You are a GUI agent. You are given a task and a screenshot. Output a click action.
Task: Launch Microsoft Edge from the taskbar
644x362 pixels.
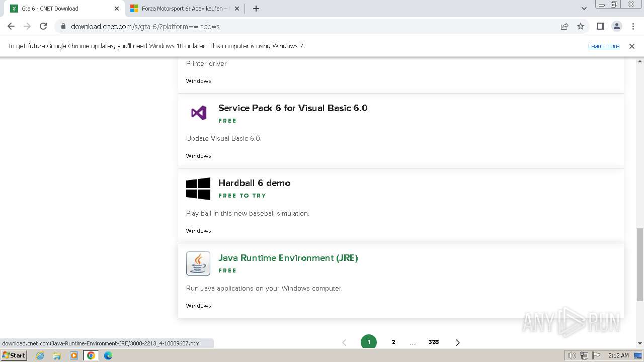108,355
